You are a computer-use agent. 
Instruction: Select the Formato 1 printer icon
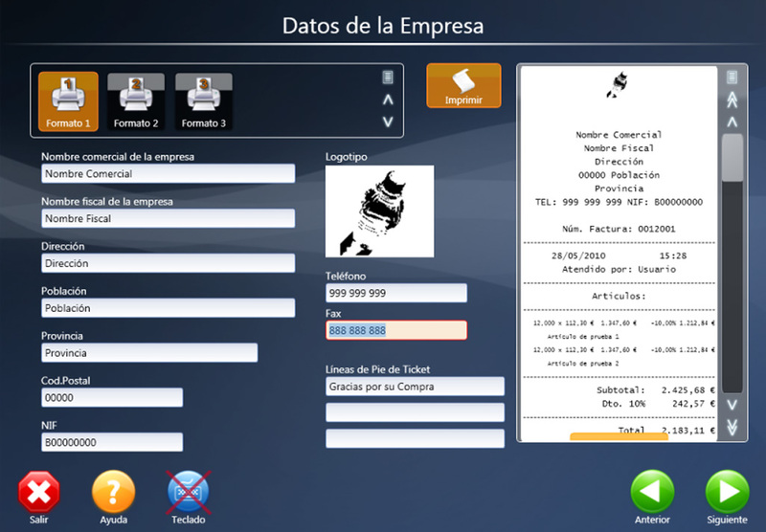[x=68, y=100]
